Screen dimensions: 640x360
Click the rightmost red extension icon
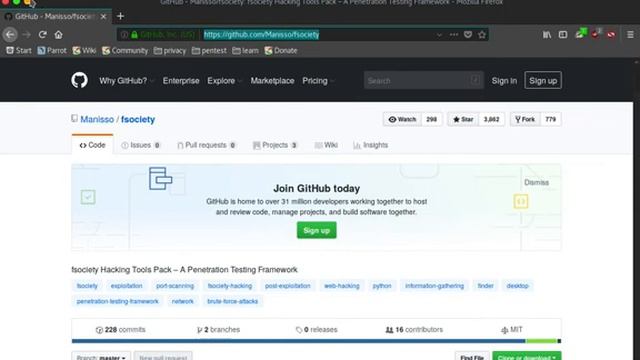611,35
